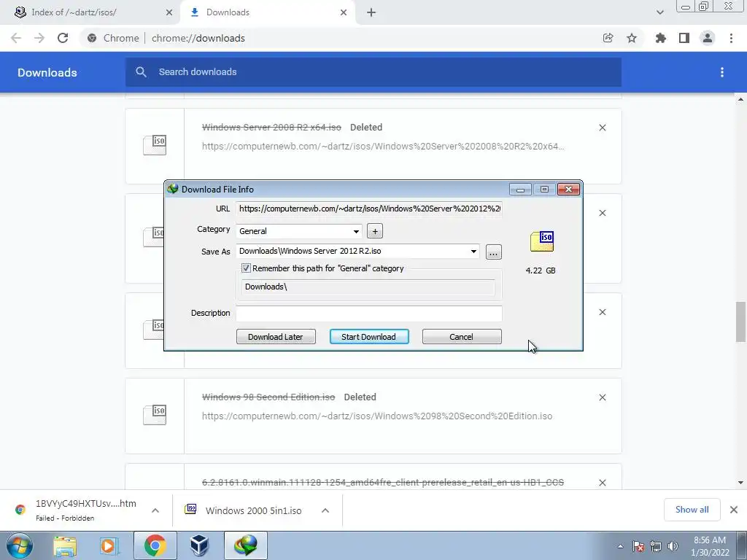This screenshot has height=560, width=747.
Task: Bookmark this page with the star icon
Action: (x=632, y=38)
